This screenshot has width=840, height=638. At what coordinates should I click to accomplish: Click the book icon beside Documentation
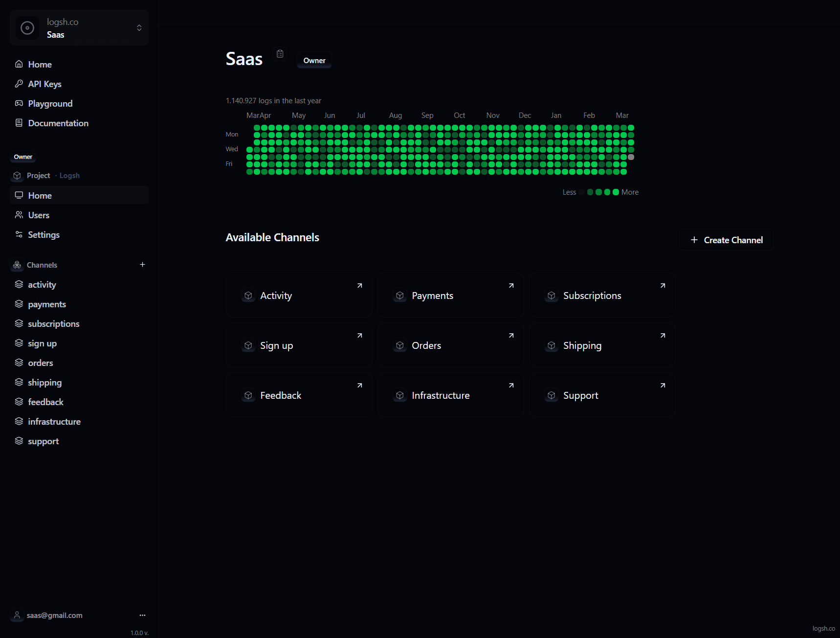(x=19, y=123)
